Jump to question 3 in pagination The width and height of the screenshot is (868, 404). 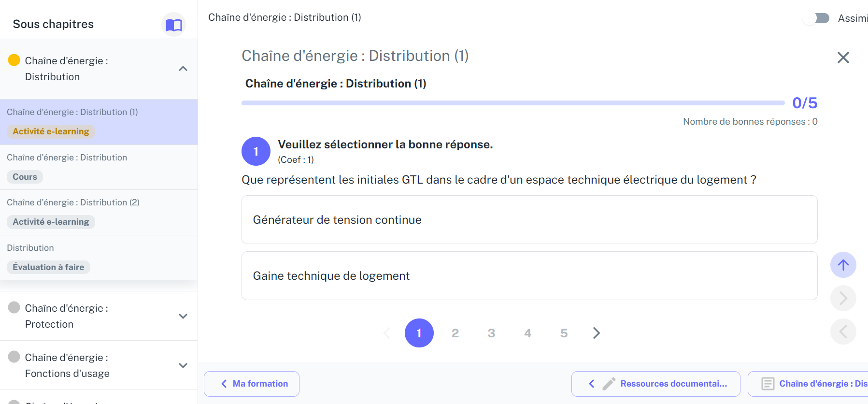(491, 333)
